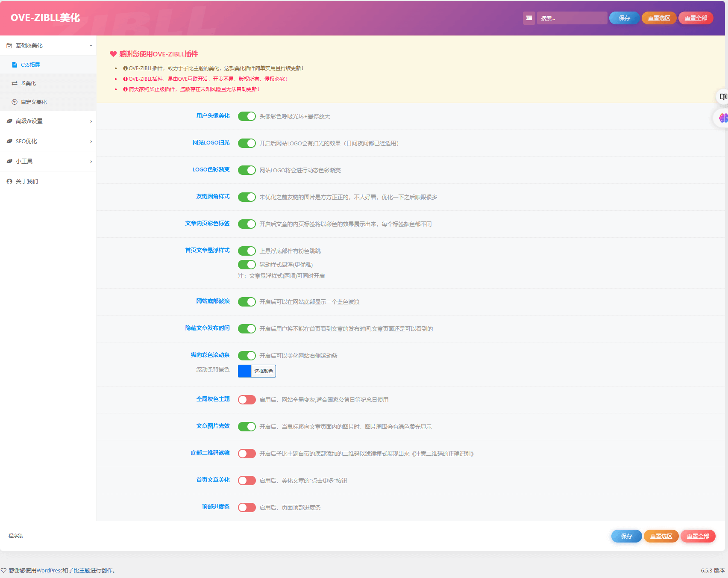Toggle 友链圆角样式 switch
Screen dimensions: 728x578
coord(247,197)
